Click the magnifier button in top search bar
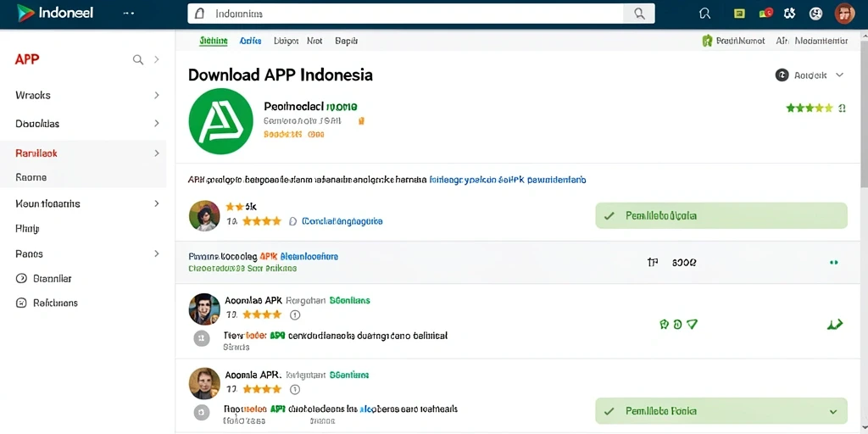Image resolution: width=868 pixels, height=434 pixels. click(639, 14)
